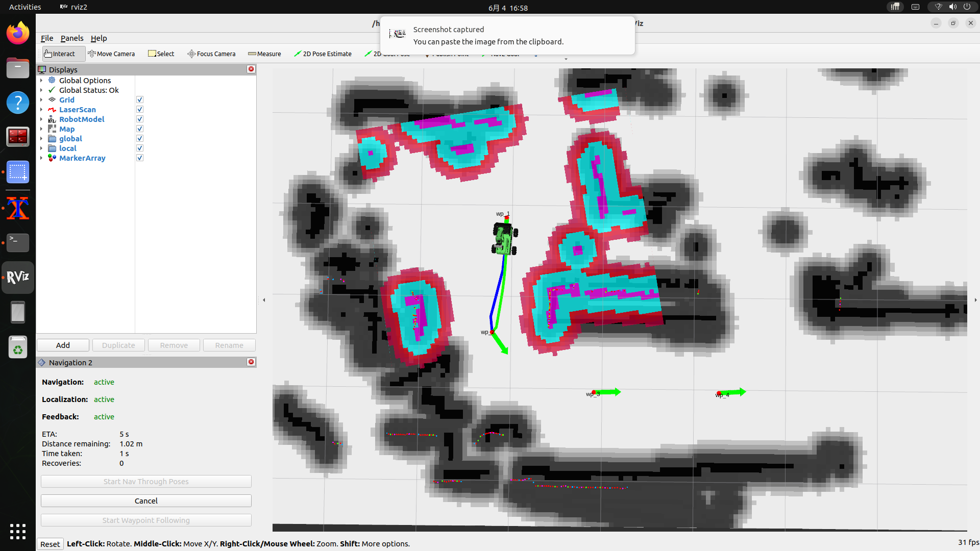Open the terminal from the dock
Viewport: 980px width, 551px height.
click(x=18, y=242)
